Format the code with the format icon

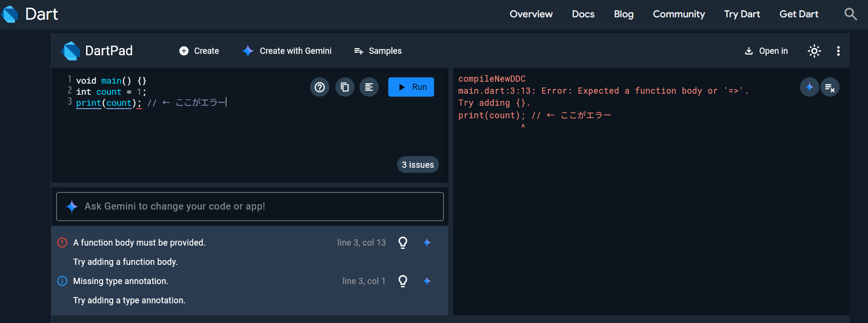coord(369,87)
